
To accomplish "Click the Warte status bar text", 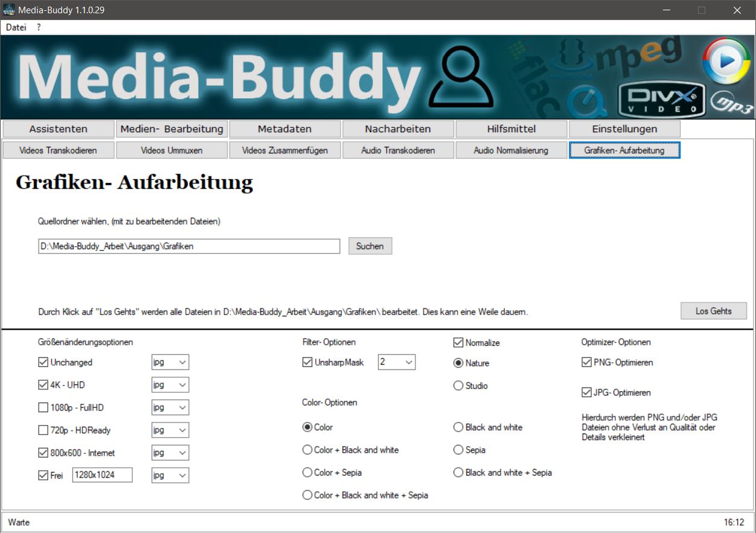I will [19, 522].
